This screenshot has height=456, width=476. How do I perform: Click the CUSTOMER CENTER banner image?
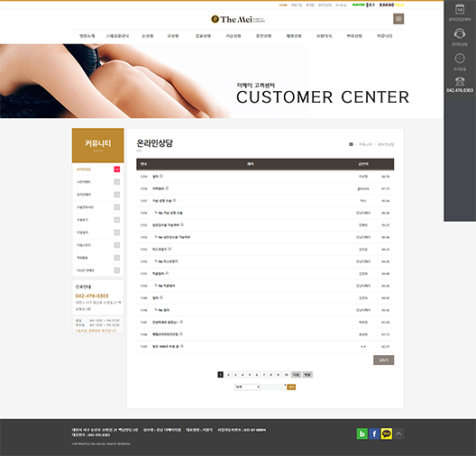pos(222,81)
